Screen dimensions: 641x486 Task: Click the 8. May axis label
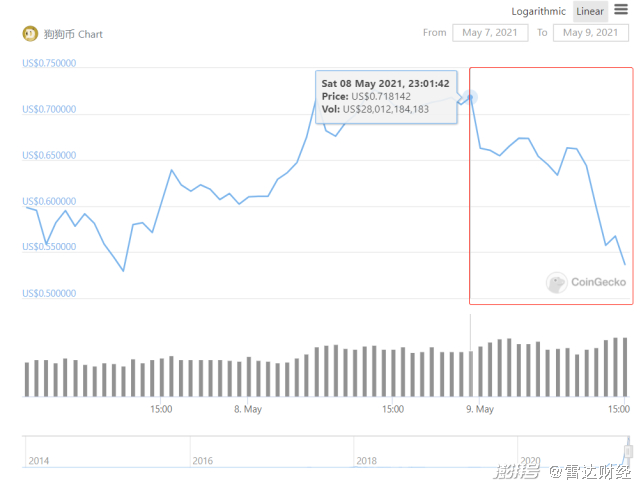click(248, 409)
